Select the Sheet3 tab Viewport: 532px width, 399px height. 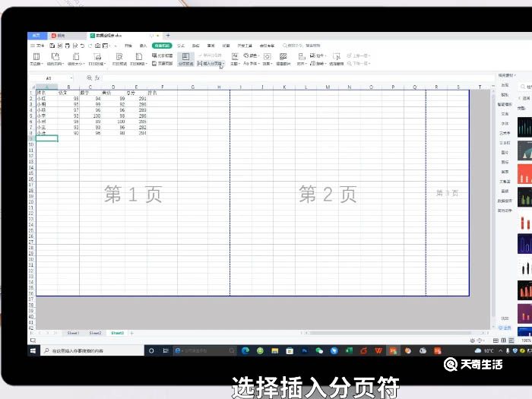pos(117,333)
